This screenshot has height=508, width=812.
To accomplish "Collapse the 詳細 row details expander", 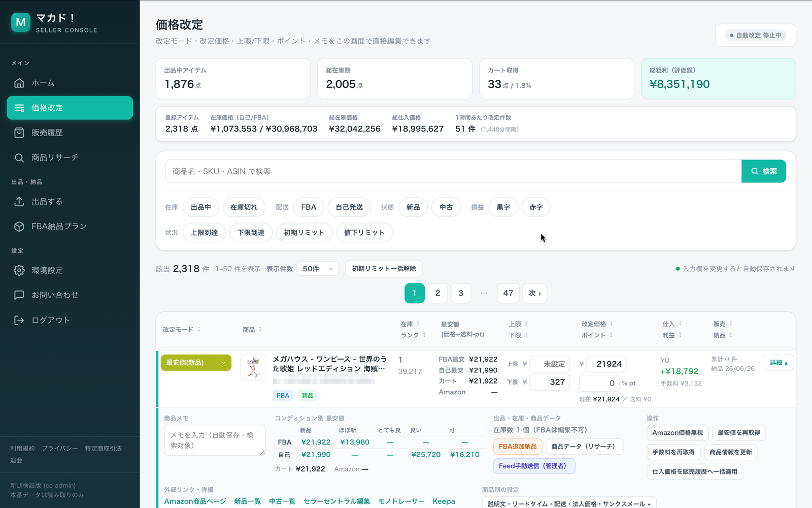I will (x=779, y=363).
